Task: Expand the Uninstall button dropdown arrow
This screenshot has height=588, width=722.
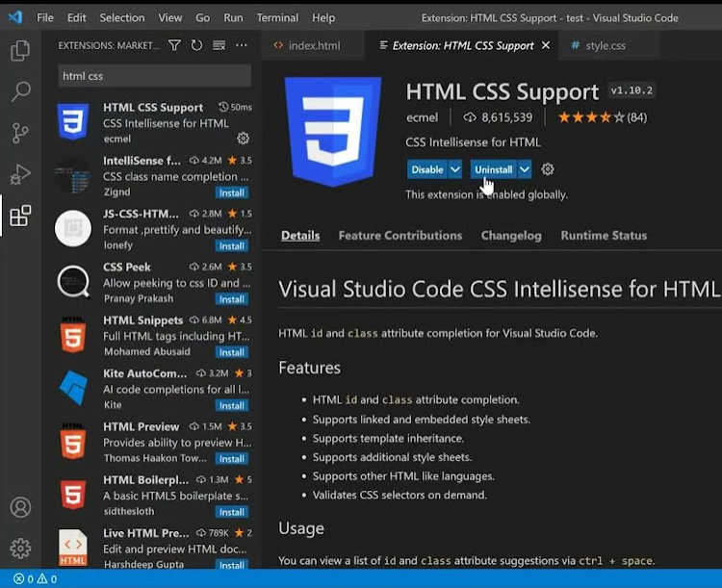Action: click(x=525, y=169)
